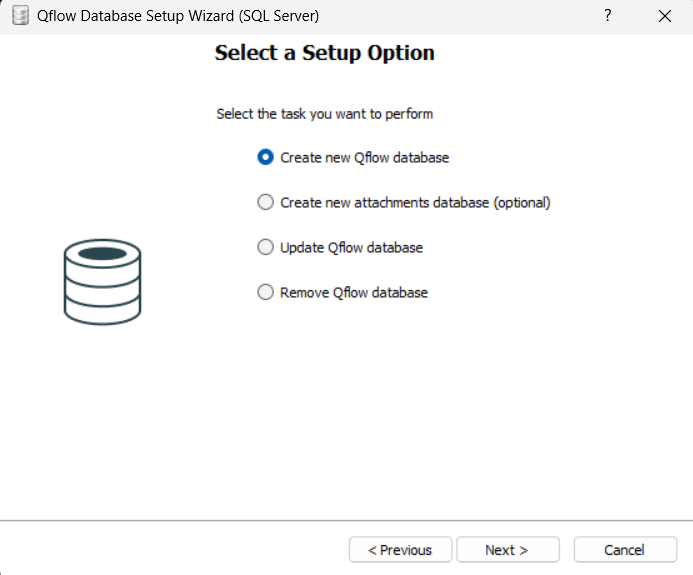The width and height of the screenshot is (693, 575).
Task: Click the 'Create new attachments database (optional)' label text
Action: (x=415, y=203)
